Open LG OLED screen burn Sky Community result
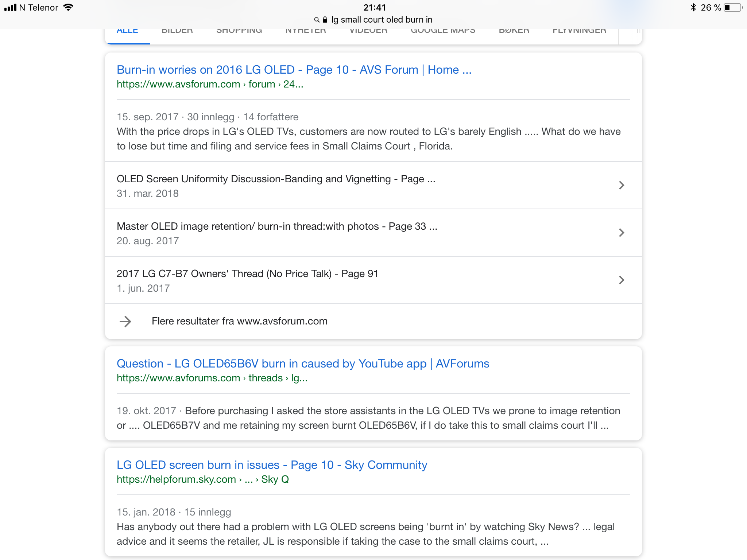The width and height of the screenshot is (747, 560). point(272,465)
